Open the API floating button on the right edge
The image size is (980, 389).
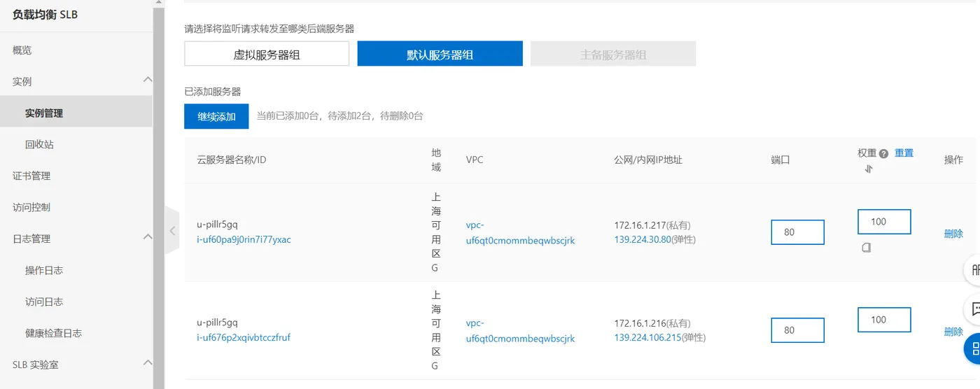pyautogui.click(x=974, y=270)
